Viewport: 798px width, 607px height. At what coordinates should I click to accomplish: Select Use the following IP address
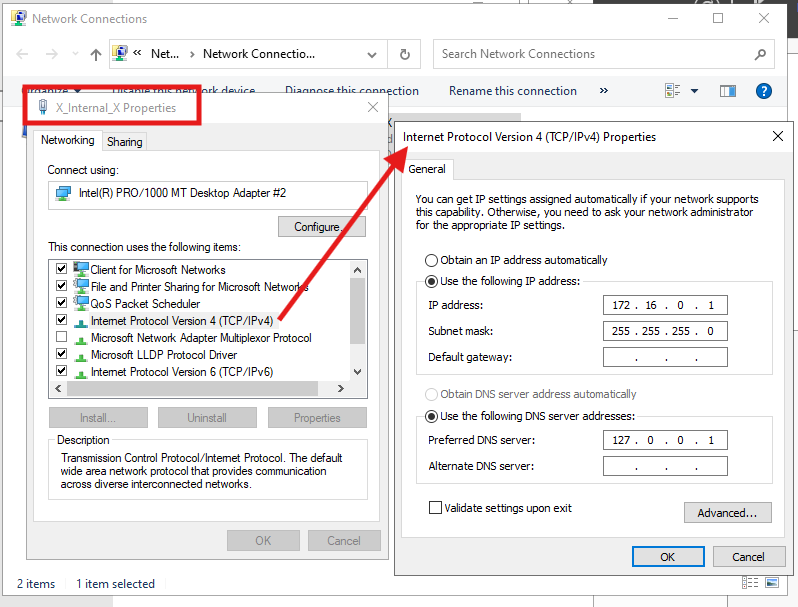click(x=431, y=281)
